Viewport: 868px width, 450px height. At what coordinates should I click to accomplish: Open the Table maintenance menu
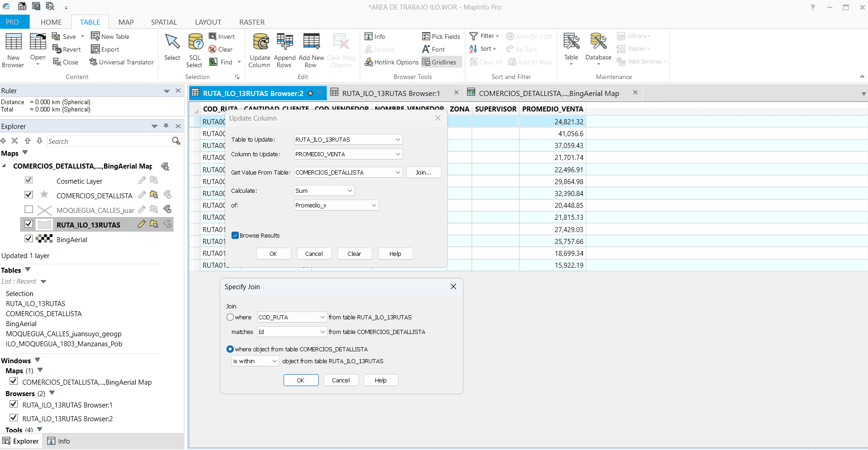(571, 49)
